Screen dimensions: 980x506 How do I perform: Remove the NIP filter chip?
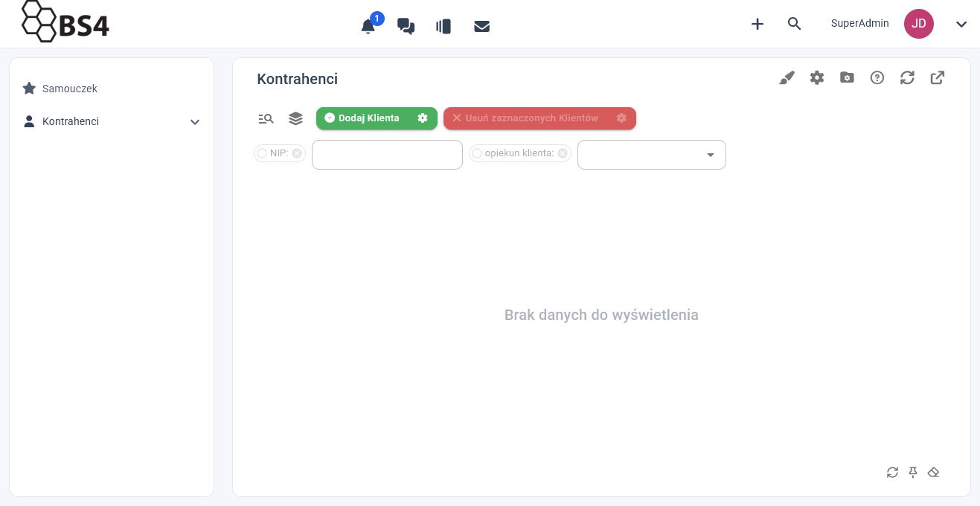click(297, 153)
